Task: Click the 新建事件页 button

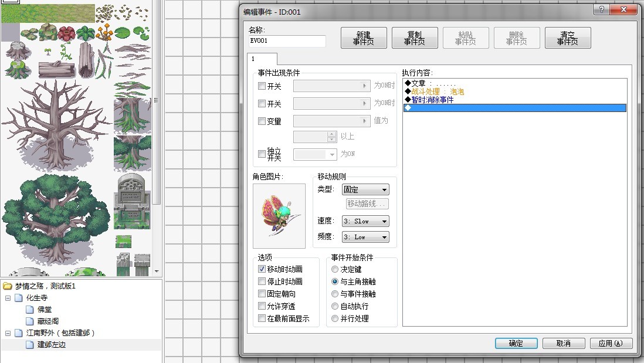Action: click(364, 38)
